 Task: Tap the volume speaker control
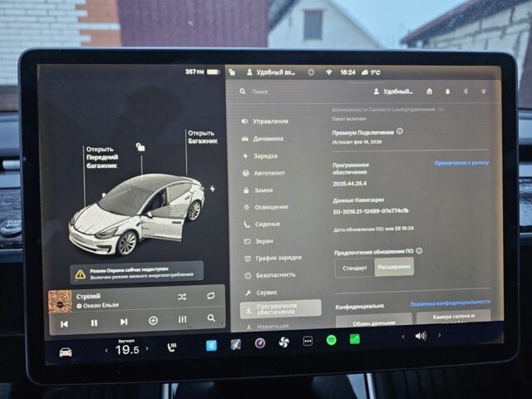pyautogui.click(x=420, y=336)
